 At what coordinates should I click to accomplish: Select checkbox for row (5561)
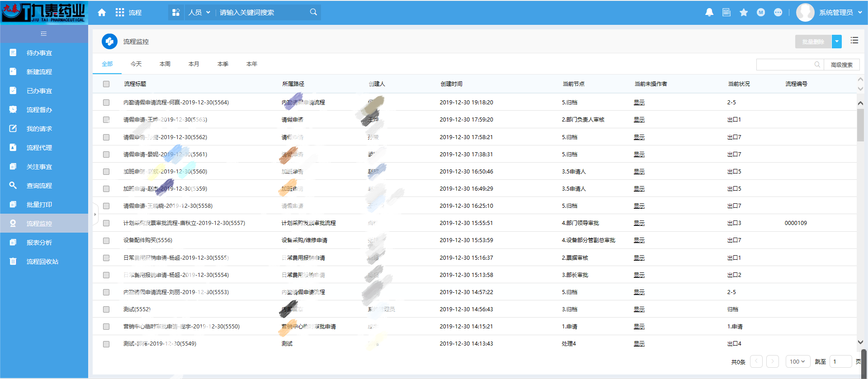pos(106,154)
